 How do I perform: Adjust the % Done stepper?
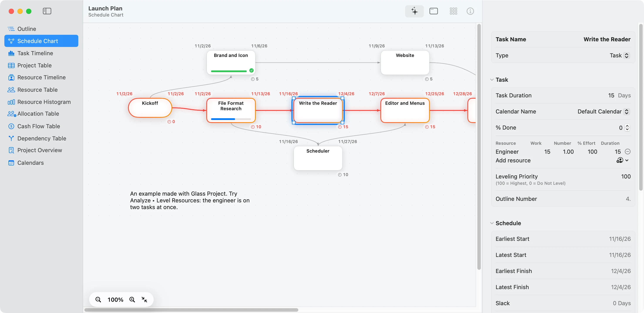pyautogui.click(x=627, y=128)
